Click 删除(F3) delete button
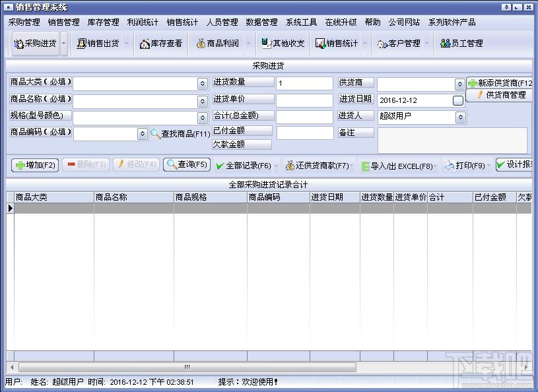The width and height of the screenshot is (538, 392). point(86,164)
